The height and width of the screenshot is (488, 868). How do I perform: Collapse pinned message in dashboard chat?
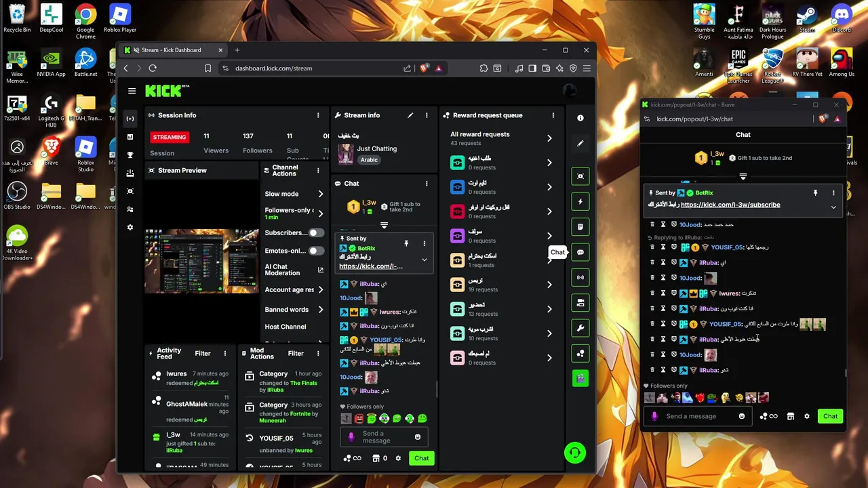425,260
